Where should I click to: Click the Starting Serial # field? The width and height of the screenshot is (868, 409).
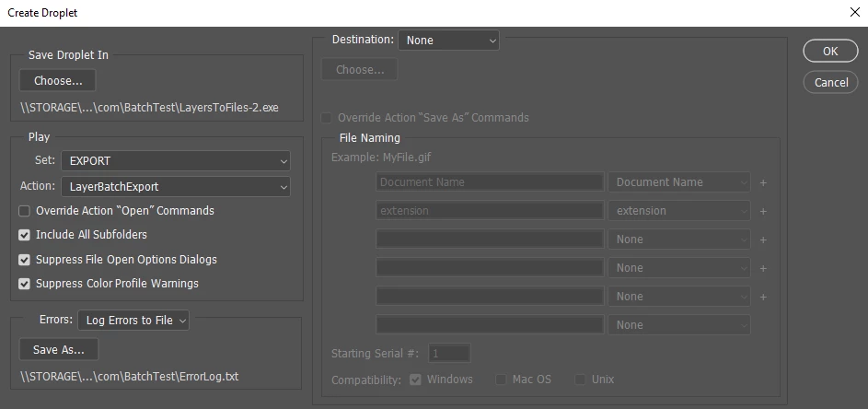(449, 353)
